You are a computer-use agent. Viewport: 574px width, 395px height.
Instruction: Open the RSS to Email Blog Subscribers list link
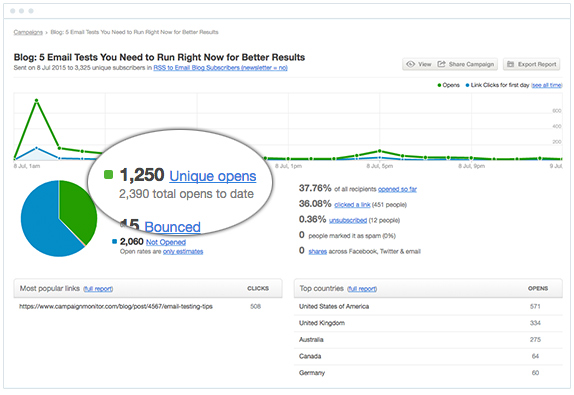coord(220,68)
